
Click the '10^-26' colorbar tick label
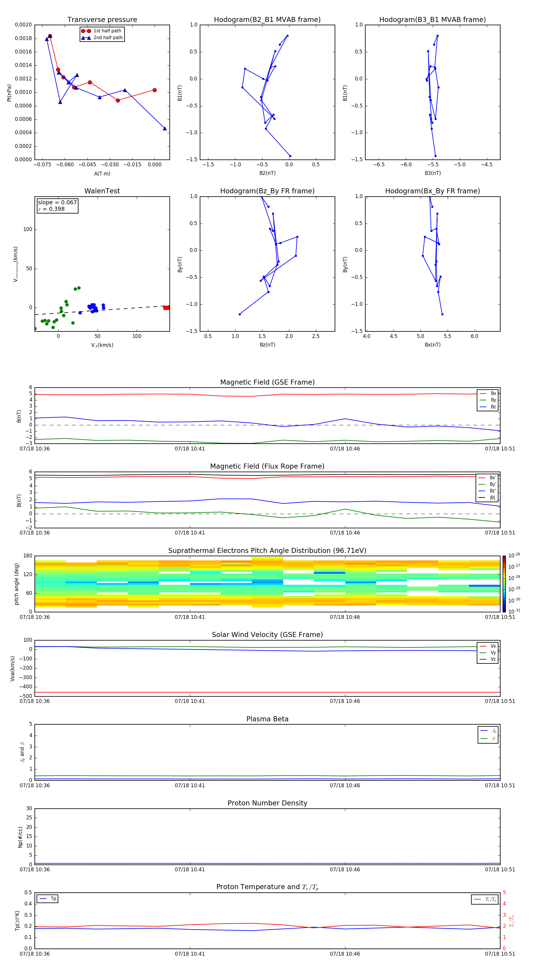point(514,555)
